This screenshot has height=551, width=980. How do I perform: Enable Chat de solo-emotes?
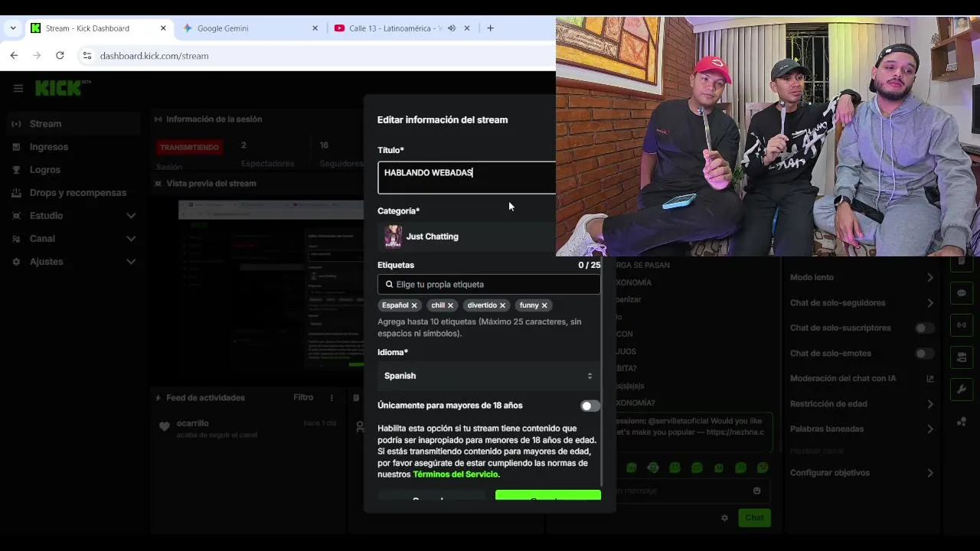tap(925, 354)
